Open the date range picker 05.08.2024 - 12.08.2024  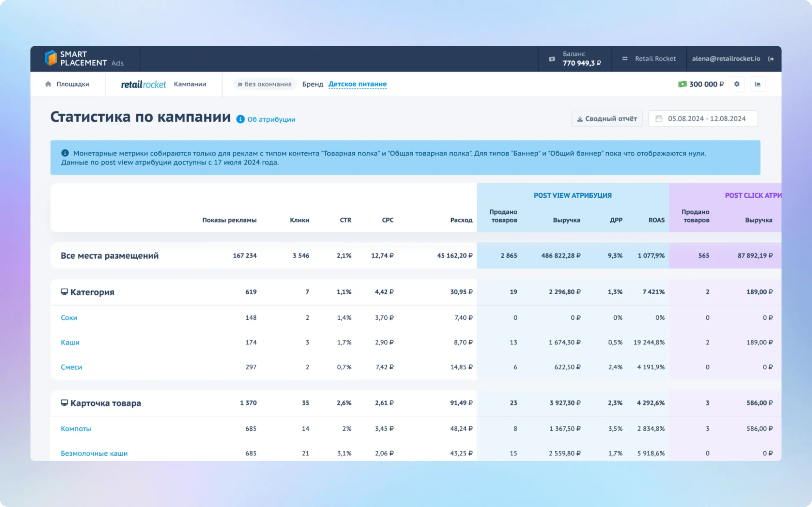click(x=703, y=119)
